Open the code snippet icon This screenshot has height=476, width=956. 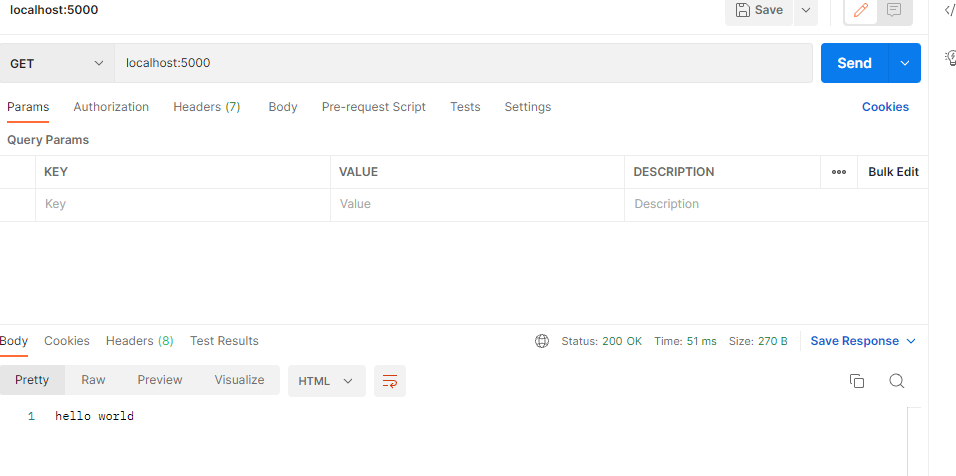[949, 10]
